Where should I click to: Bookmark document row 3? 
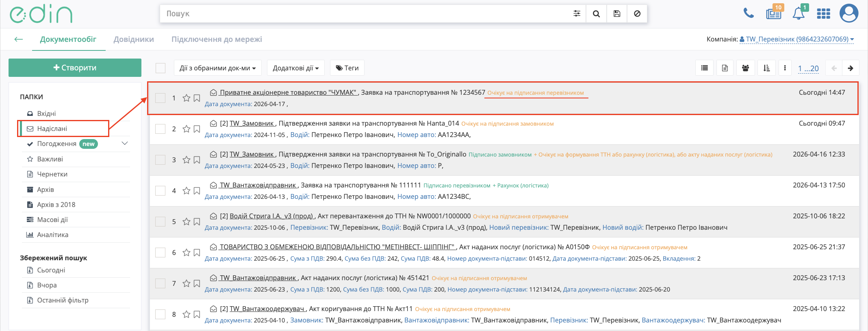tap(197, 160)
